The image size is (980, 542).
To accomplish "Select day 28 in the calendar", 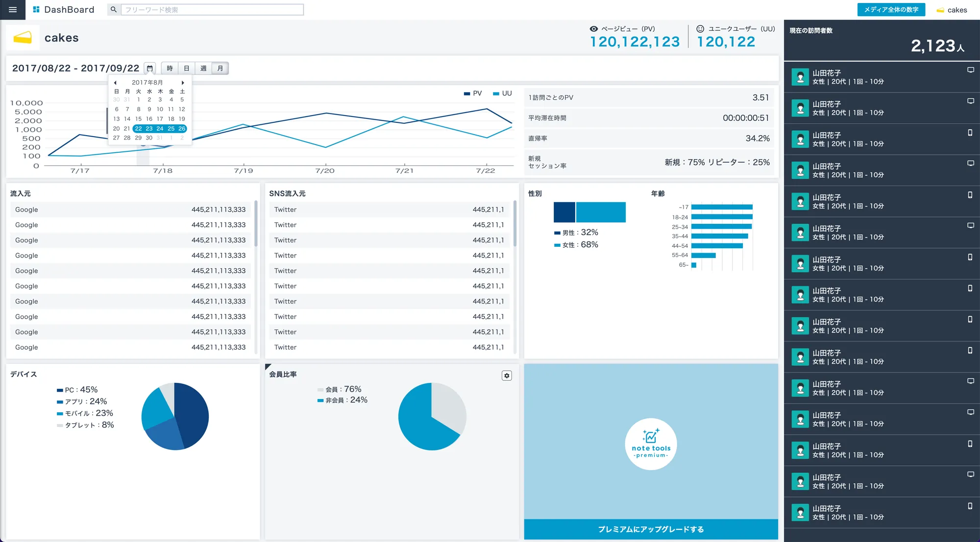I will [127, 138].
